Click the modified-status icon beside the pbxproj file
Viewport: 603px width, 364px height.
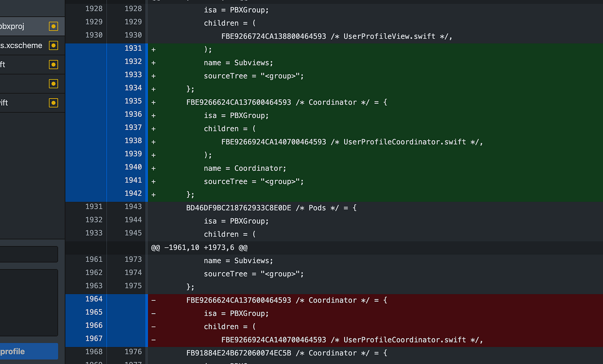point(53,26)
